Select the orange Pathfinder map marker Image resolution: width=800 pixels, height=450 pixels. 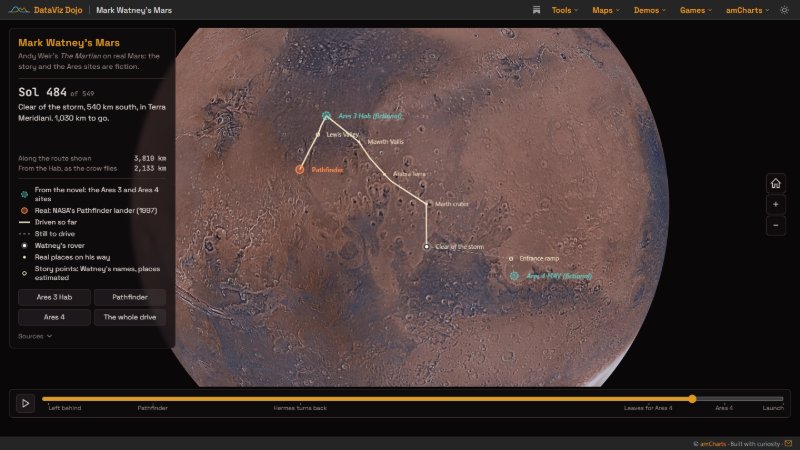pos(299,169)
